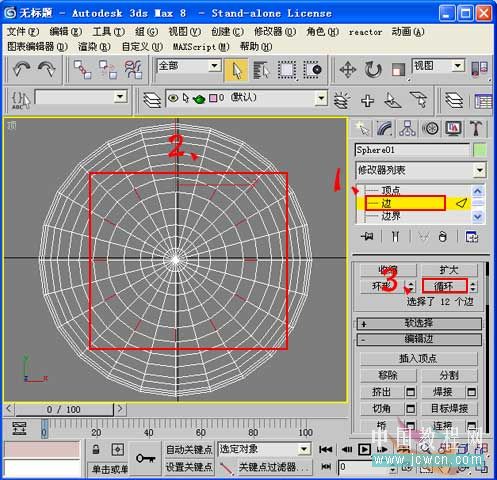Open the selection filter 全部 dropdown
Screen dimensions: 497x480
(x=189, y=66)
